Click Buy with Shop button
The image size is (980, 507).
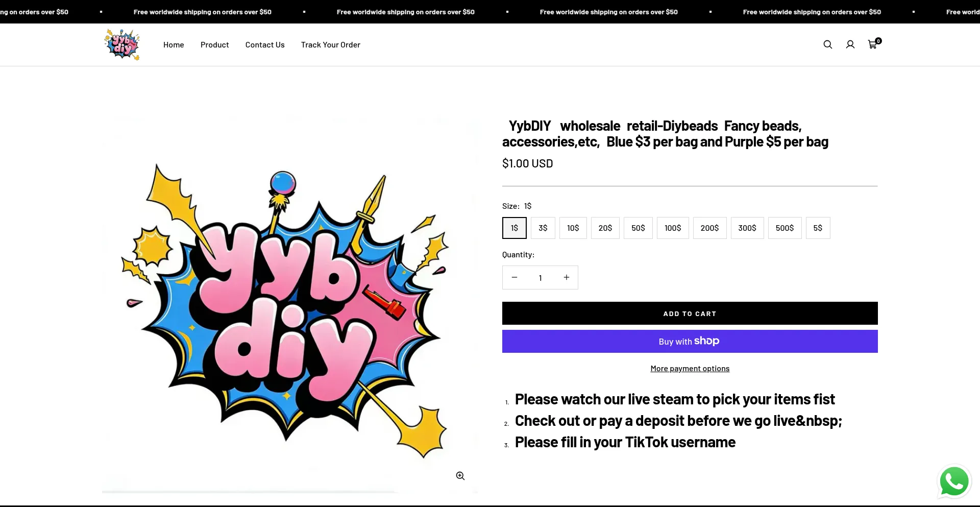click(690, 341)
